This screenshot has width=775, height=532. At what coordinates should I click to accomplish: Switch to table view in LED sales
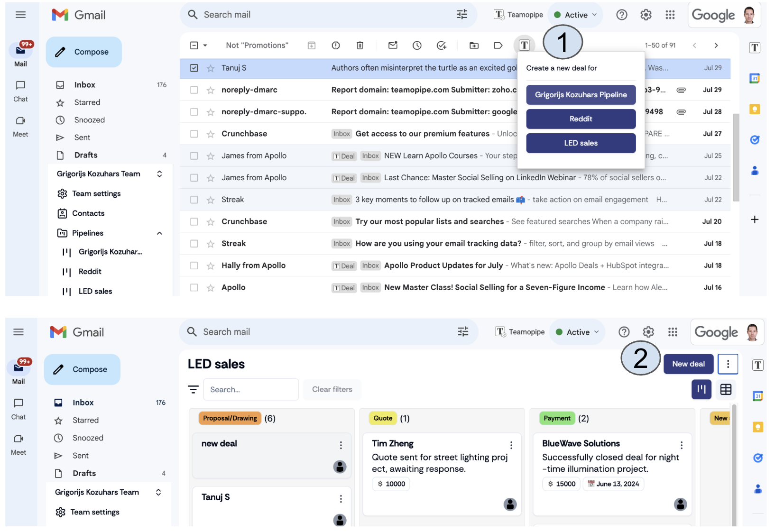[x=726, y=390]
